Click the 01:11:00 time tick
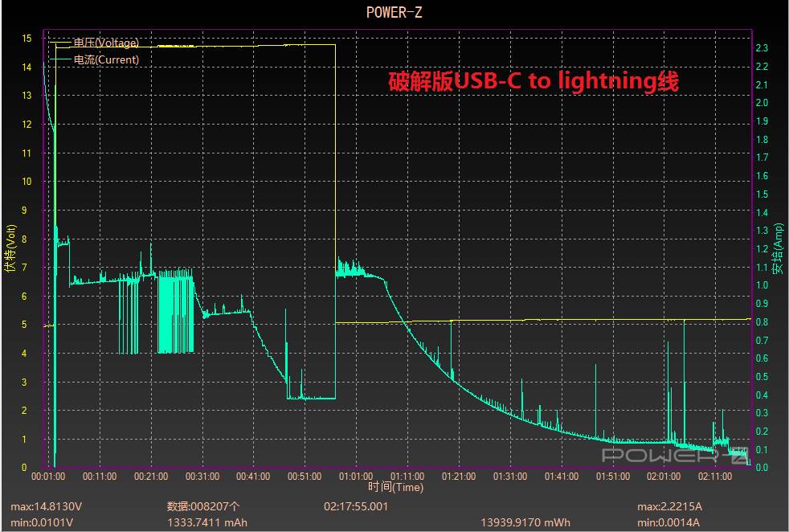 click(x=407, y=476)
